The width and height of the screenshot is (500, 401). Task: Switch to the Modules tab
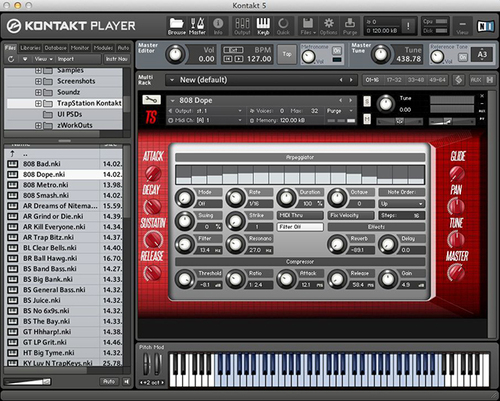[103, 48]
